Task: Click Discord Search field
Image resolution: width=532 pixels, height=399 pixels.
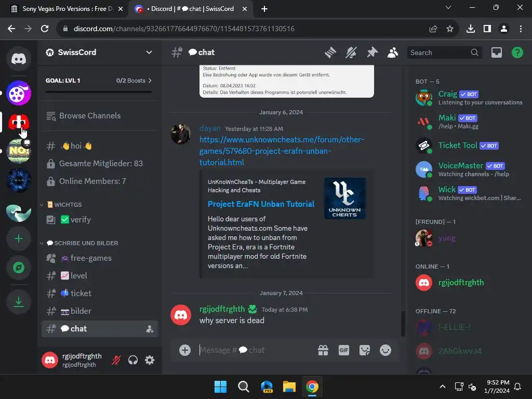Action: point(445,52)
